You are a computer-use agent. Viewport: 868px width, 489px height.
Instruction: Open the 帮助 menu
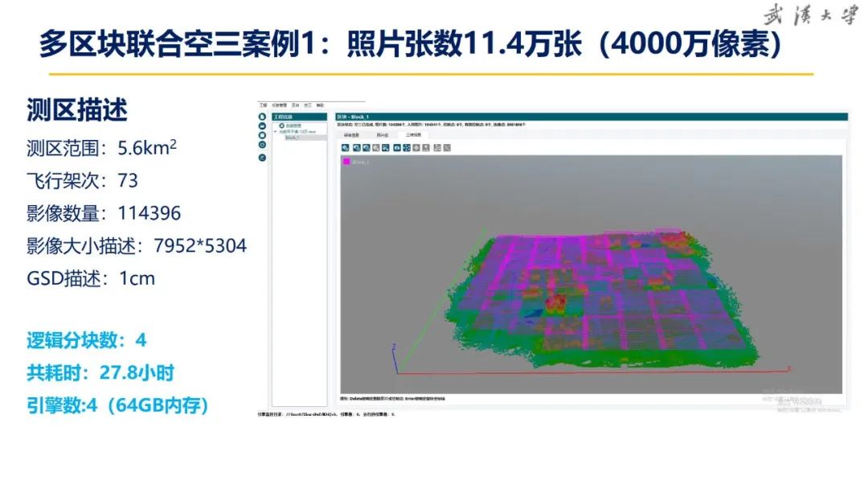(319, 105)
